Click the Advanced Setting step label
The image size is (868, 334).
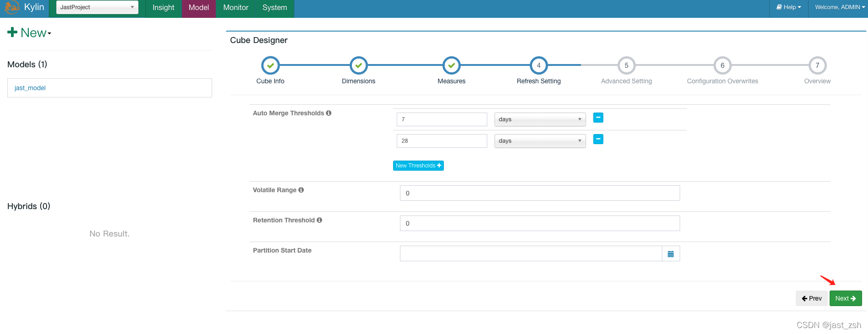(x=627, y=81)
